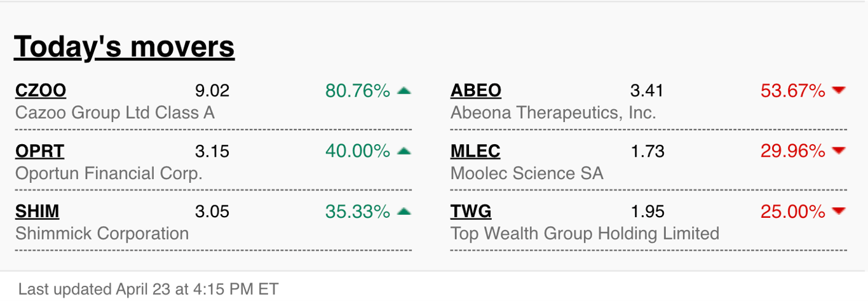The image size is (868, 308).
Task: Click the 80.76% gain value for CZOO
Action: tap(358, 91)
